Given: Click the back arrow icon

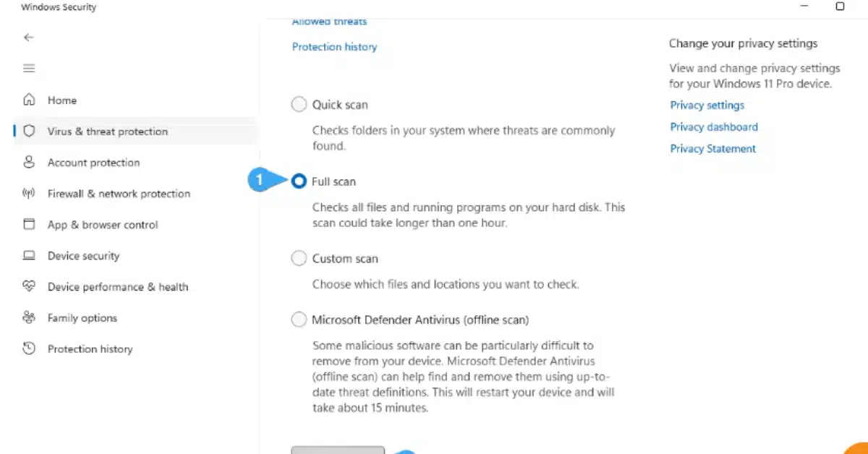Looking at the screenshot, I should point(29,38).
